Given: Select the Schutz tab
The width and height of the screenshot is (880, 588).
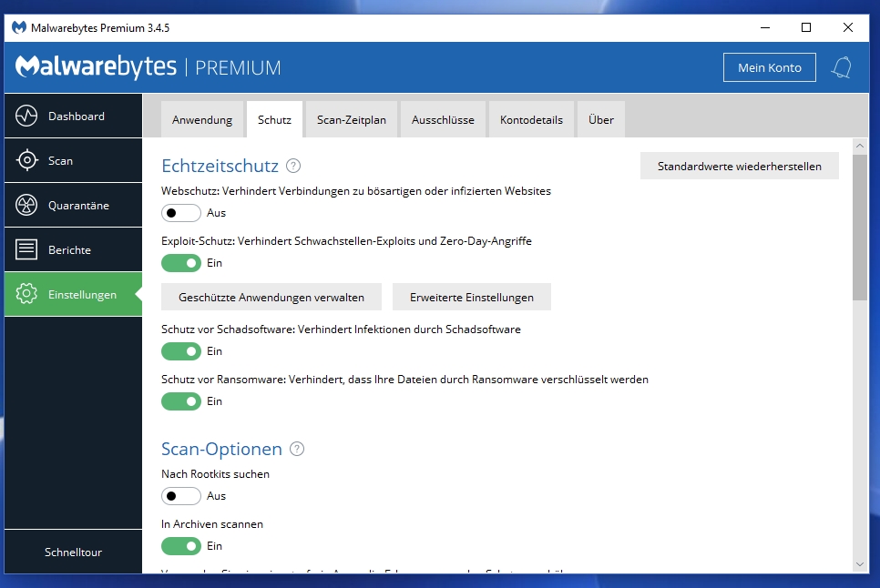Looking at the screenshot, I should pyautogui.click(x=274, y=119).
